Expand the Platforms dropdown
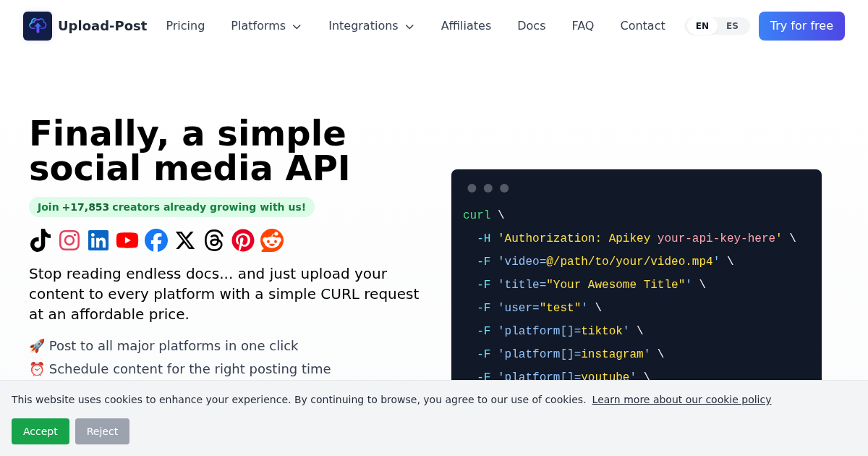Image resolution: width=868 pixels, height=456 pixels. click(x=266, y=25)
